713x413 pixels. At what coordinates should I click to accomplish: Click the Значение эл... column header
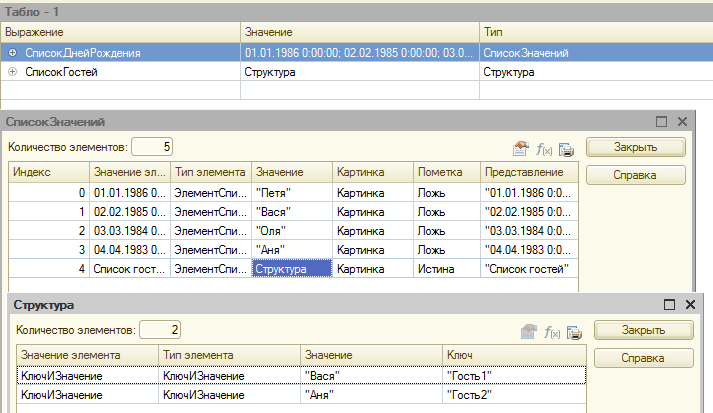(x=130, y=172)
